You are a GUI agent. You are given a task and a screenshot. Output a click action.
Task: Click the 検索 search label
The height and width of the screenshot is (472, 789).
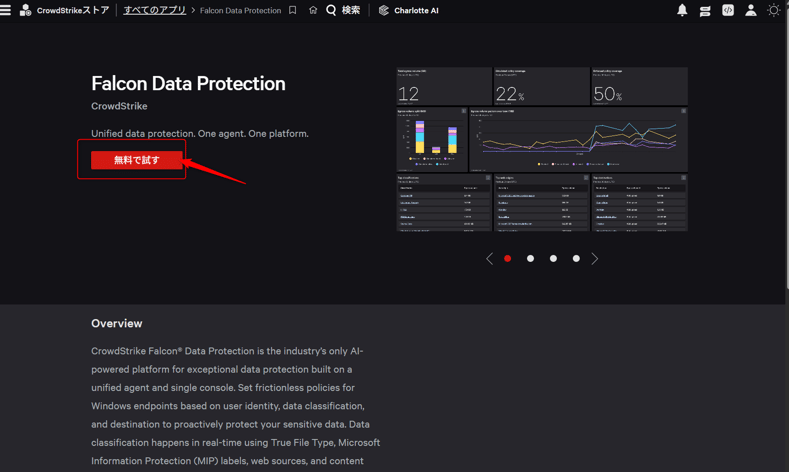[x=351, y=10]
